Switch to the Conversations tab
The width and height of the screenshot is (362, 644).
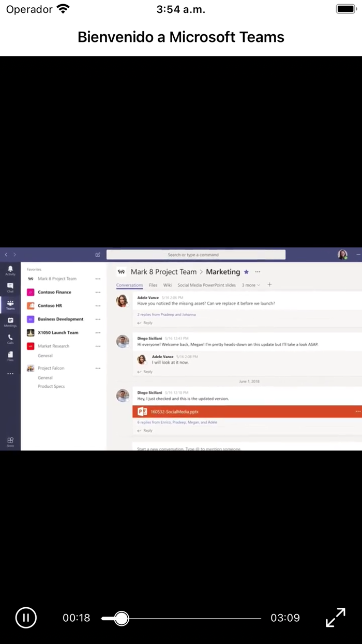click(x=129, y=285)
